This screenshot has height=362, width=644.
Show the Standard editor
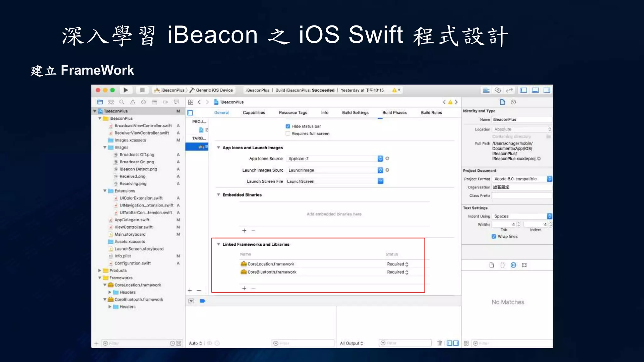coord(486,90)
